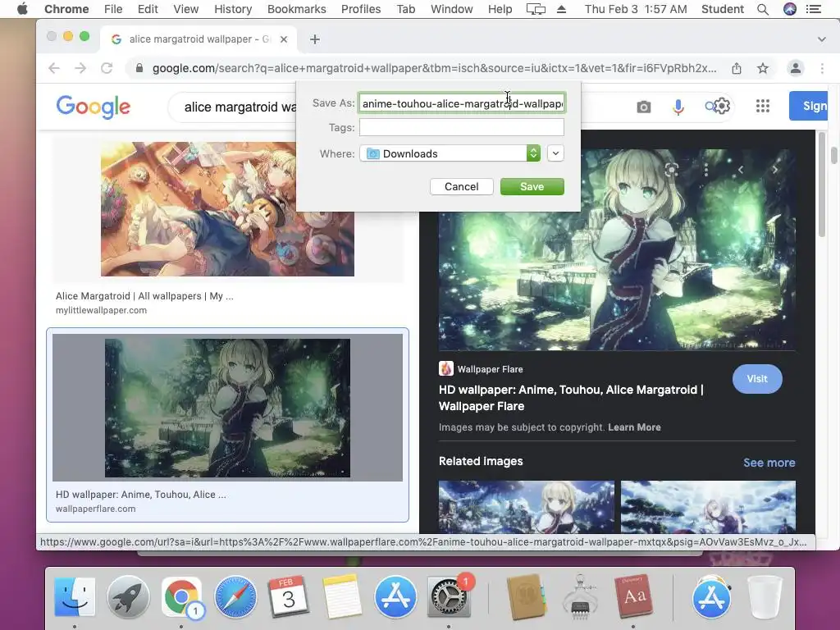Cancel the save dialog
Image resolution: width=840 pixels, height=630 pixels.
(x=461, y=186)
